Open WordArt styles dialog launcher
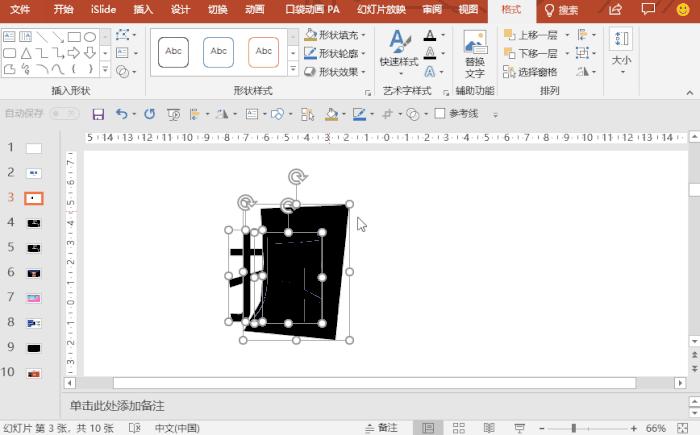Image resolution: width=700 pixels, height=435 pixels. coord(446,92)
